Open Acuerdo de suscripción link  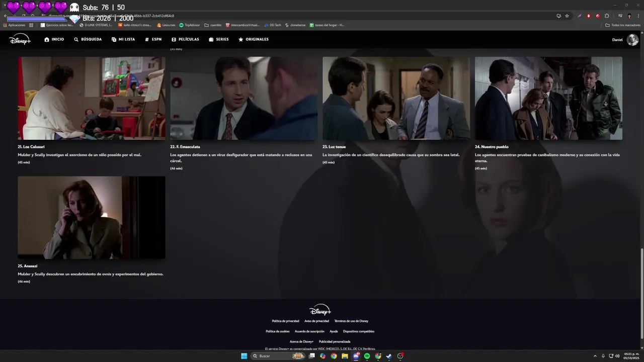[x=309, y=331]
